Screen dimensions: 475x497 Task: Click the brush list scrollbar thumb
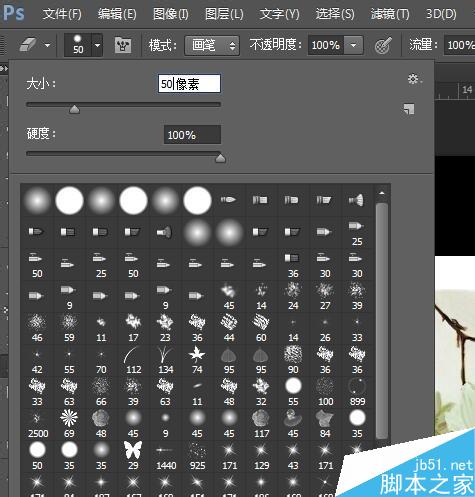point(382,321)
